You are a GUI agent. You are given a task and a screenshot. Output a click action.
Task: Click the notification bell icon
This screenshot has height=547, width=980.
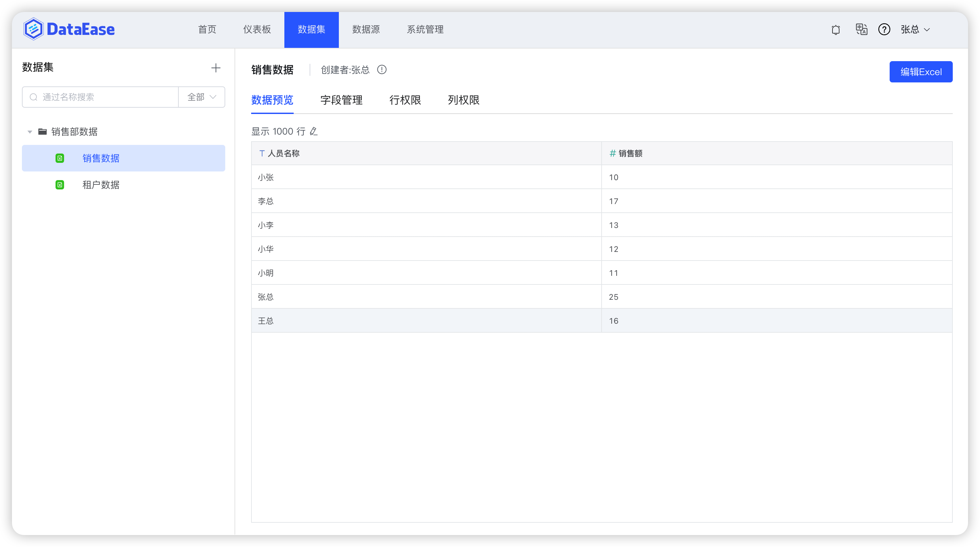click(x=835, y=30)
